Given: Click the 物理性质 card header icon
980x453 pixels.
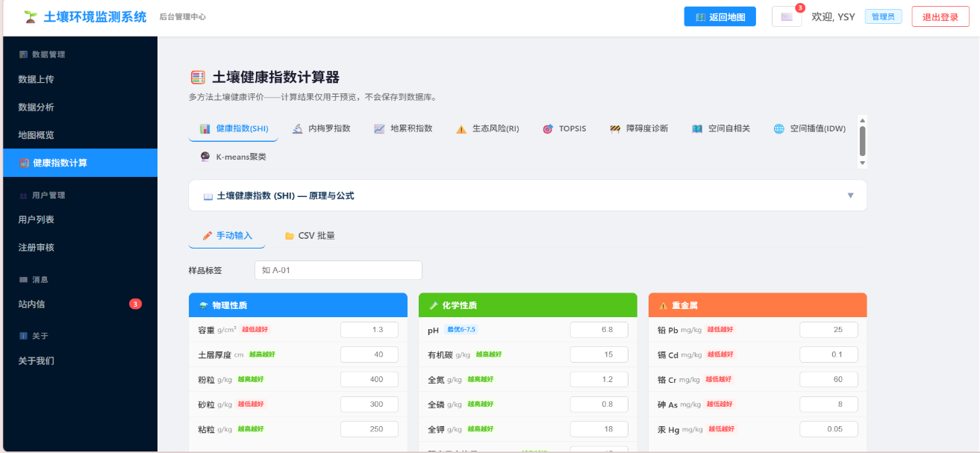Looking at the screenshot, I should point(203,306).
